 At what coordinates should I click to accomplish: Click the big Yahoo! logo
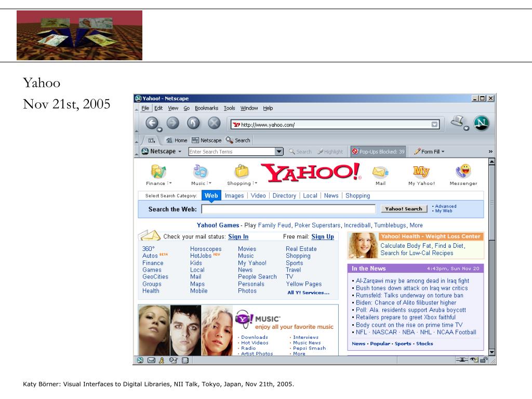click(311, 172)
